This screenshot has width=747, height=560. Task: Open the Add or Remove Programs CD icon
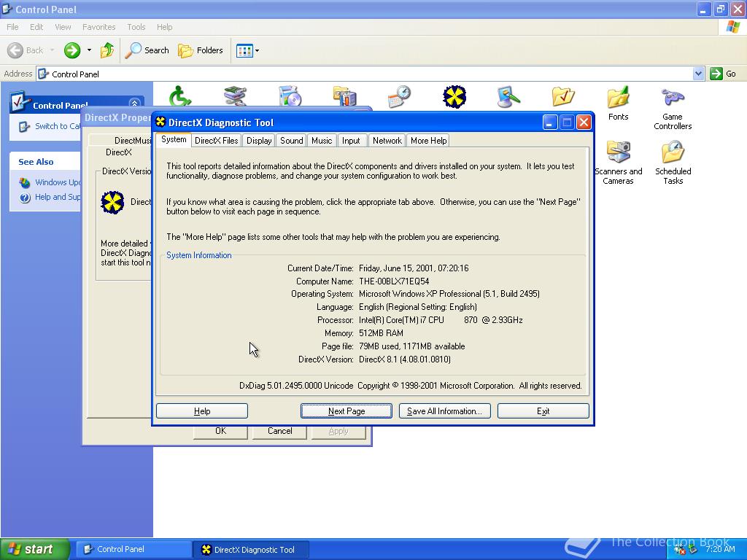290,96
